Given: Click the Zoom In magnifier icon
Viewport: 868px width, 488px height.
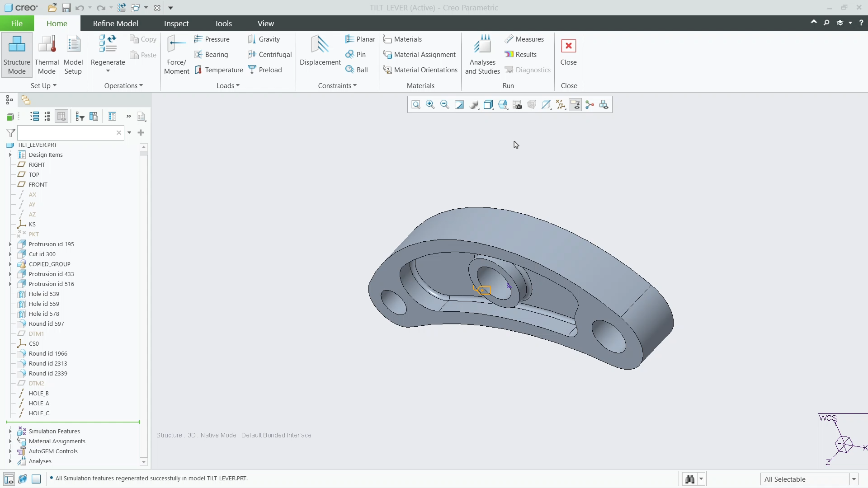Looking at the screenshot, I should tap(430, 105).
